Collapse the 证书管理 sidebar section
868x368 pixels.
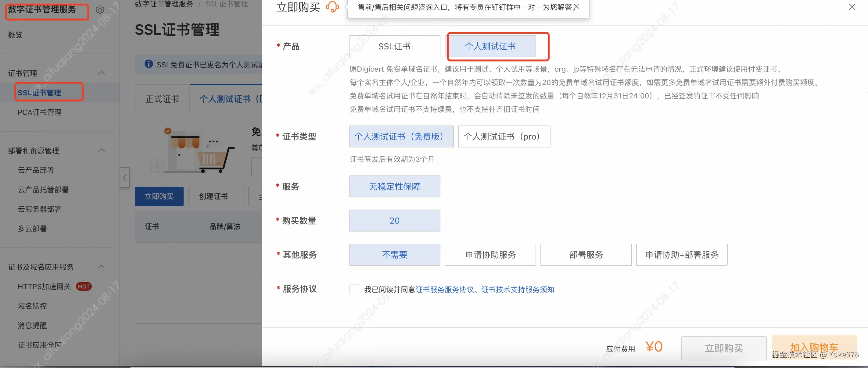(101, 73)
